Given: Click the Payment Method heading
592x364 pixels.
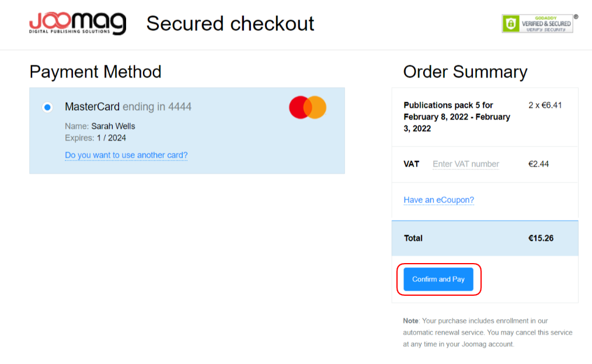Looking at the screenshot, I should point(95,72).
